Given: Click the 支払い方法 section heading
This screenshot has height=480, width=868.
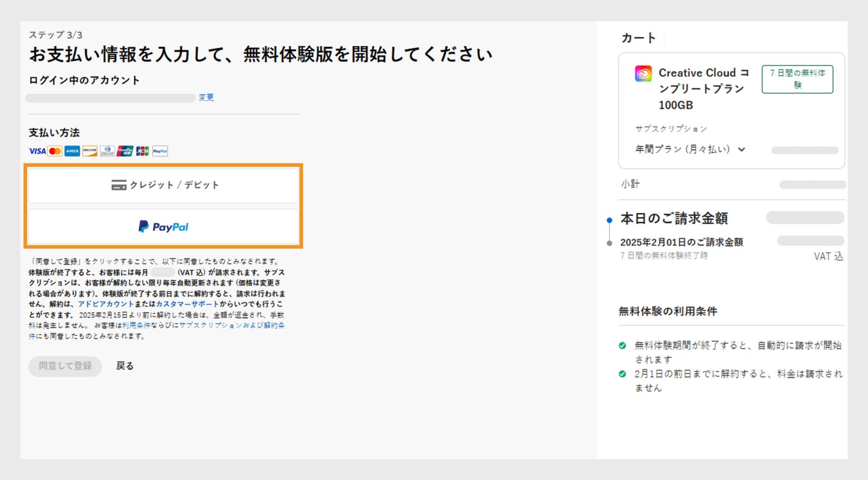Looking at the screenshot, I should 54,133.
